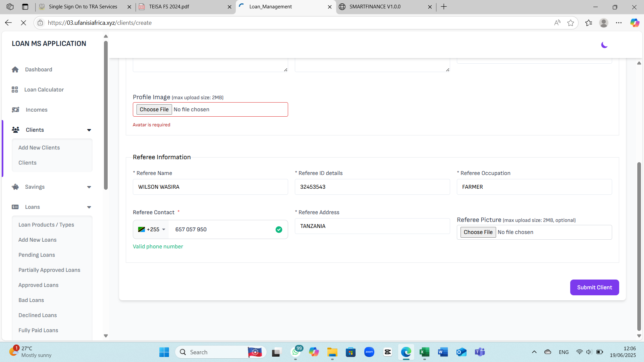
Task: Choose File for Referee Picture
Action: [x=478, y=232]
